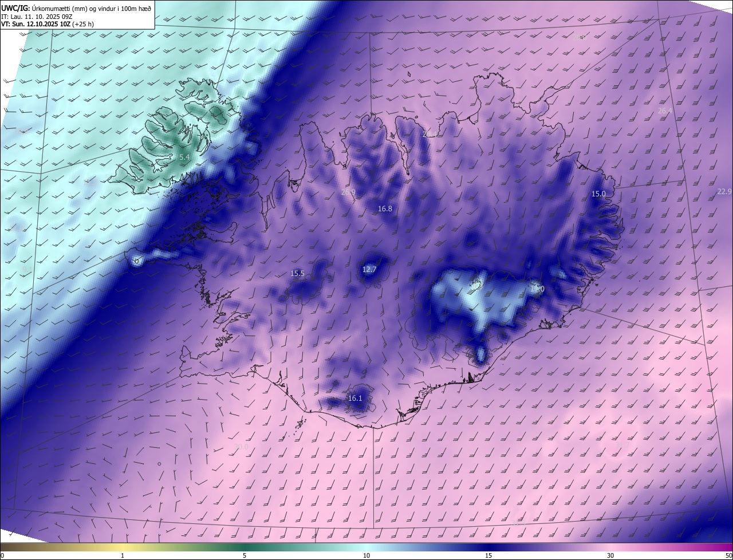Click the 5.4 value over the Westfjords
Screen dimensions: 733x560
[184, 157]
